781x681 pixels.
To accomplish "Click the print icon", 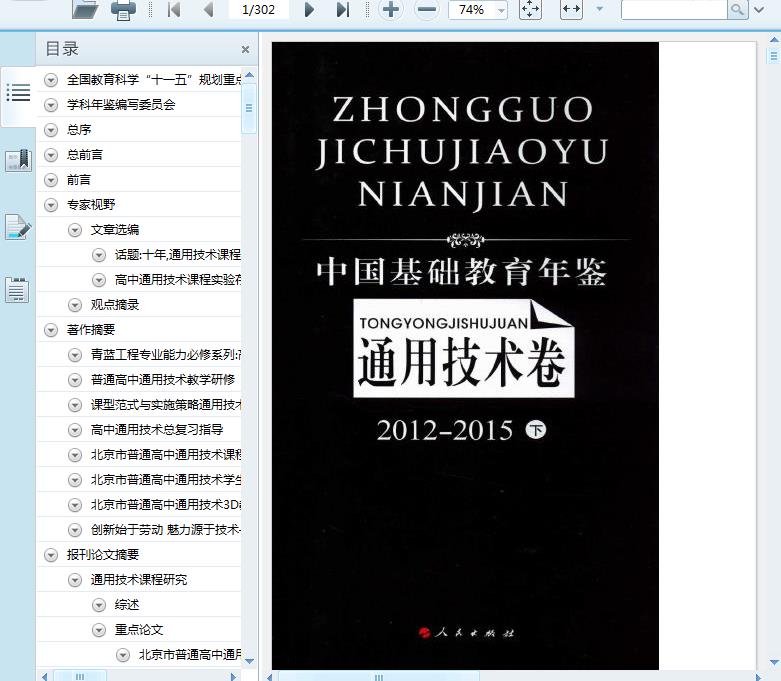I will (x=123, y=10).
